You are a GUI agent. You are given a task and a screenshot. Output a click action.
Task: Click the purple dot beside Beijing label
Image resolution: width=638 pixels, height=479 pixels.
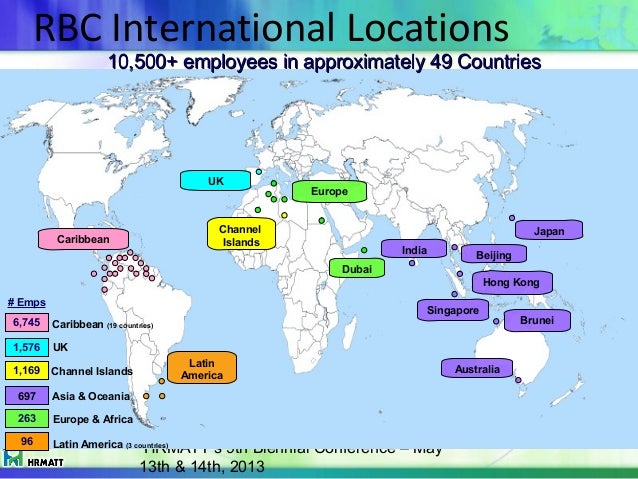tap(455, 247)
